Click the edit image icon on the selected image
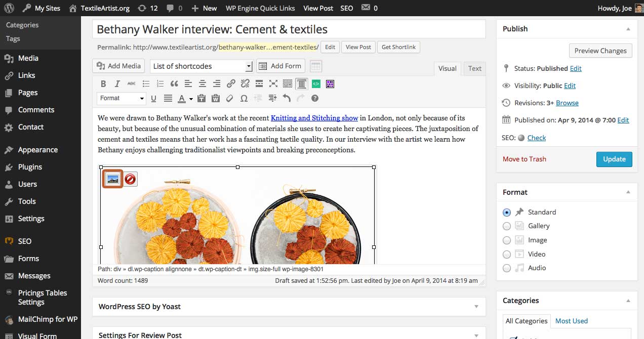Viewport: 644px width, 339px height. pos(113,179)
